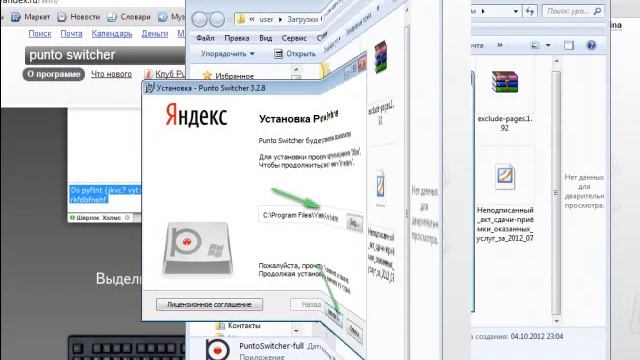
Task: Open the Правка menu in Explorer
Action: [237, 38]
